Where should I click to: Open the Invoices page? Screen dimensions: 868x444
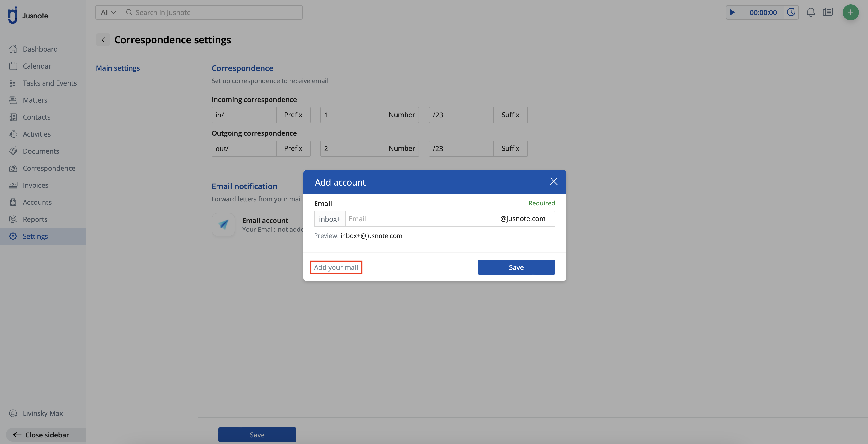(x=43, y=185)
